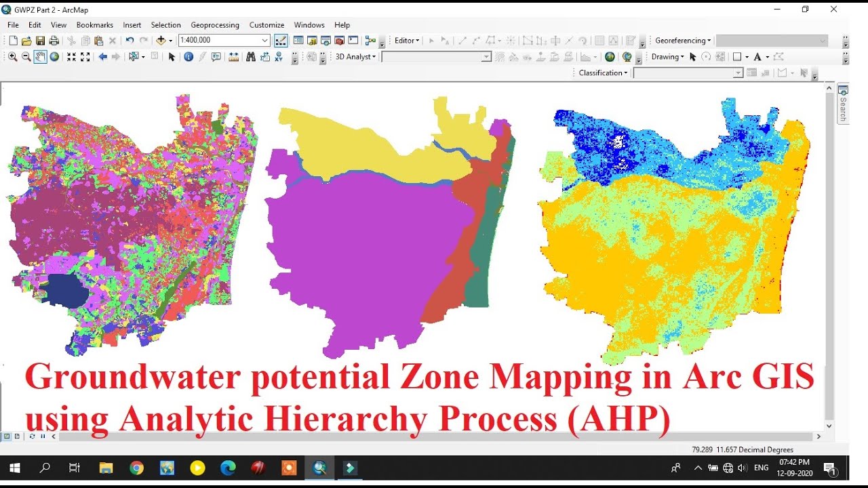Open the Python window

click(x=353, y=41)
